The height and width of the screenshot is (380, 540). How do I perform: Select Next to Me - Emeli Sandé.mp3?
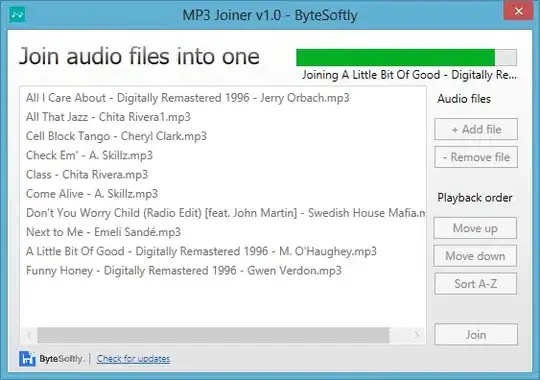point(223,232)
